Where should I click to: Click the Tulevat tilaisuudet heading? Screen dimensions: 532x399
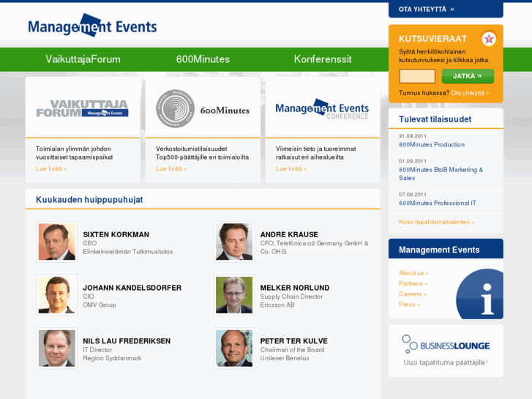[435, 119]
